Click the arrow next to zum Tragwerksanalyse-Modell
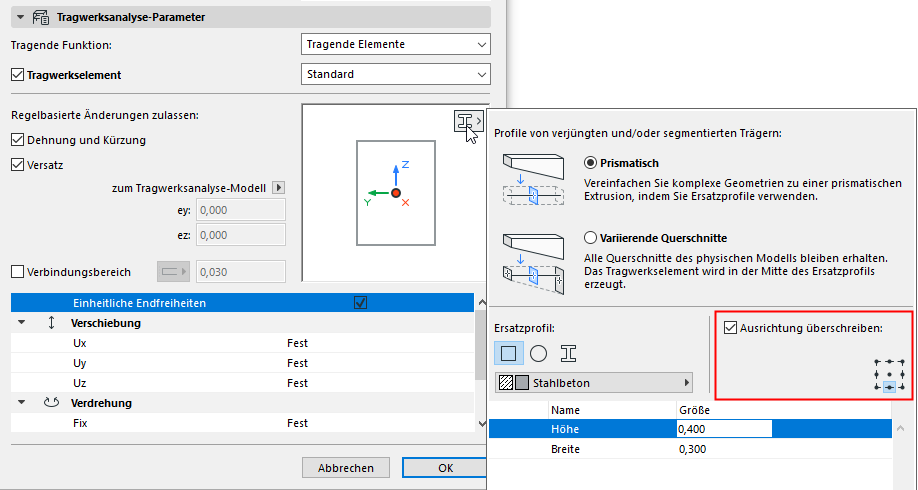 (279, 187)
